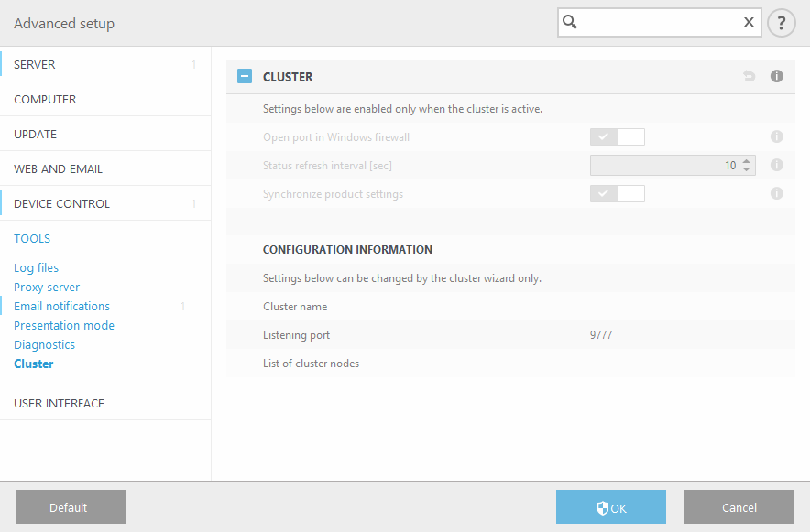The width and height of the screenshot is (810, 532).
Task: Open help via the question mark icon
Action: click(781, 22)
